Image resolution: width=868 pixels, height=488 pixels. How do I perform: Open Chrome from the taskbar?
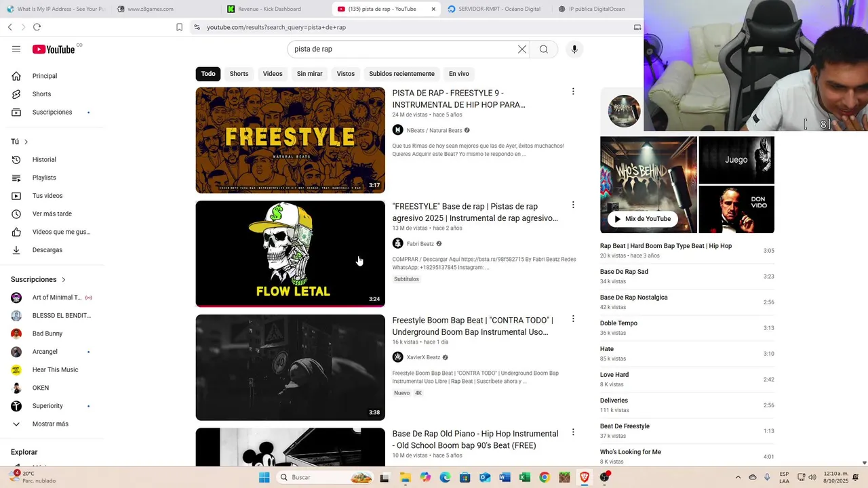coord(545,477)
